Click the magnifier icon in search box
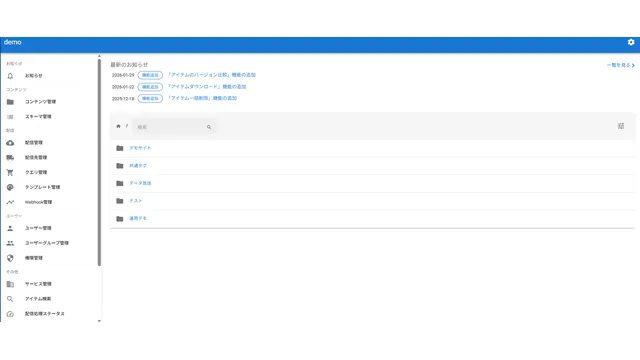Image resolution: width=640 pixels, height=360 pixels. tap(209, 127)
